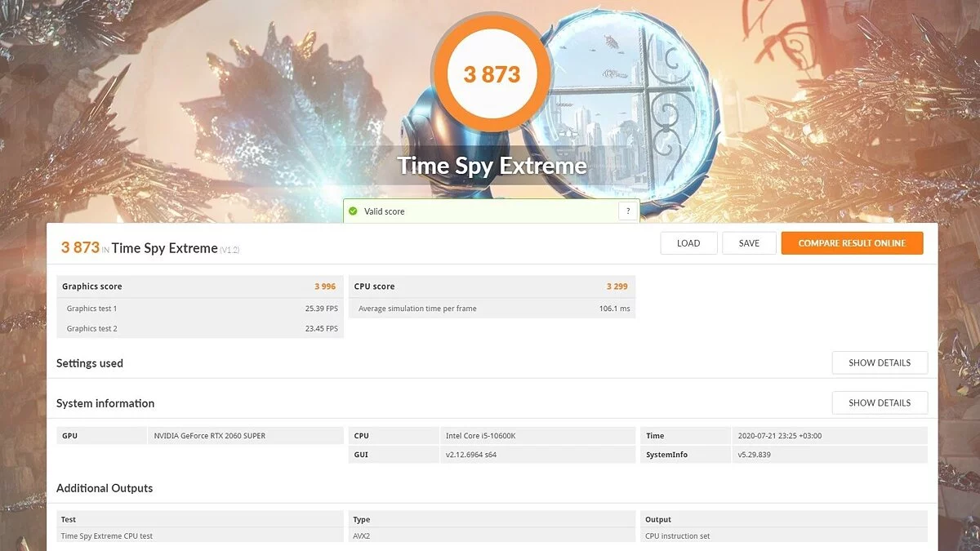Screen dimensions: 980x551
Task: Click the Additional Outputs heading
Action: click(x=105, y=488)
